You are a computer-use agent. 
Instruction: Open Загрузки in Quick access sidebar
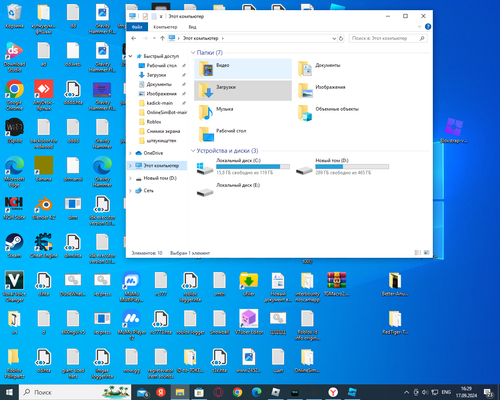[156, 75]
